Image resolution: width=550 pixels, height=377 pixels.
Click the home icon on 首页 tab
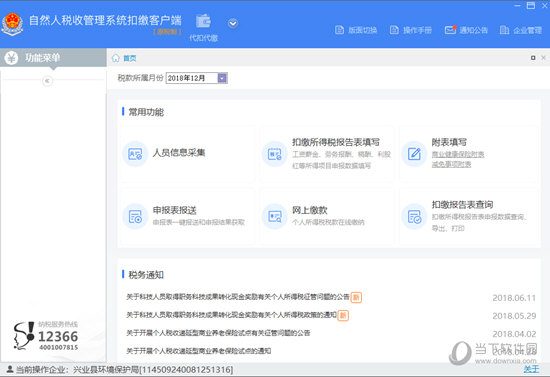(x=116, y=58)
